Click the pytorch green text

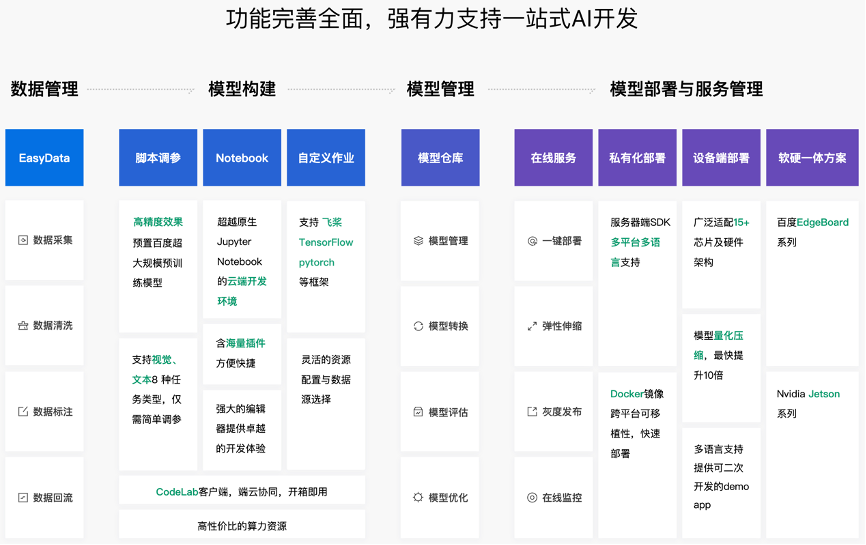click(316, 262)
